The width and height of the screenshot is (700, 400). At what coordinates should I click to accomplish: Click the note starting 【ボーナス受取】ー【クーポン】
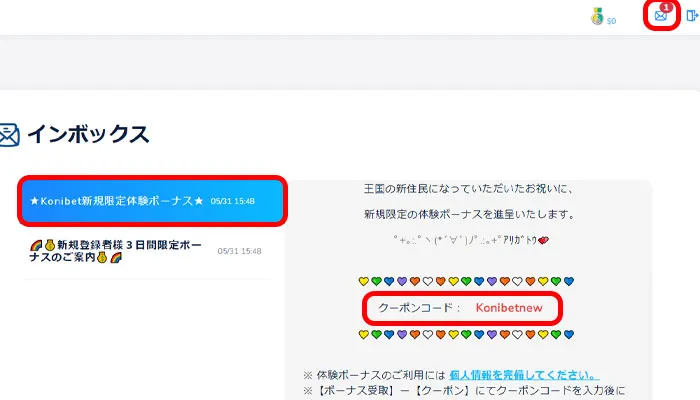[464, 391]
